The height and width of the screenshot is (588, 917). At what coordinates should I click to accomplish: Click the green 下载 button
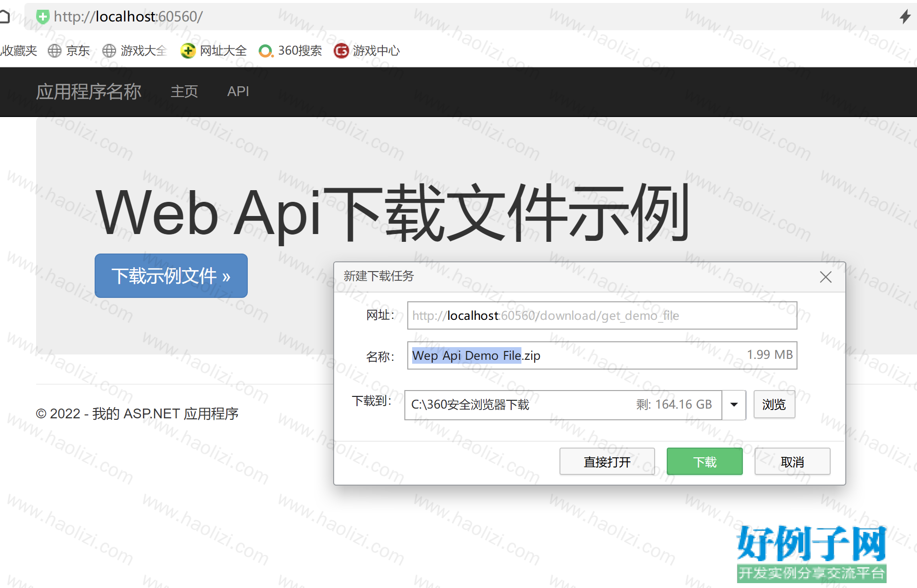(x=705, y=461)
